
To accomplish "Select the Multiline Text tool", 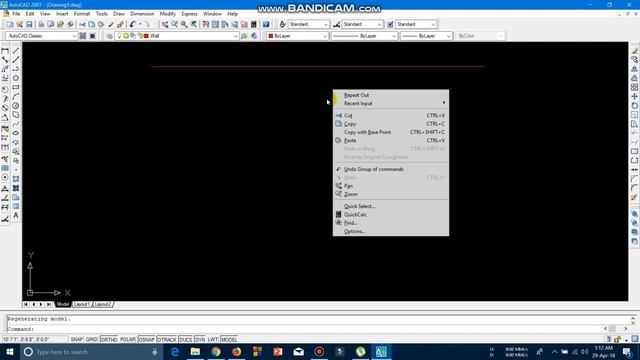I will (16, 216).
